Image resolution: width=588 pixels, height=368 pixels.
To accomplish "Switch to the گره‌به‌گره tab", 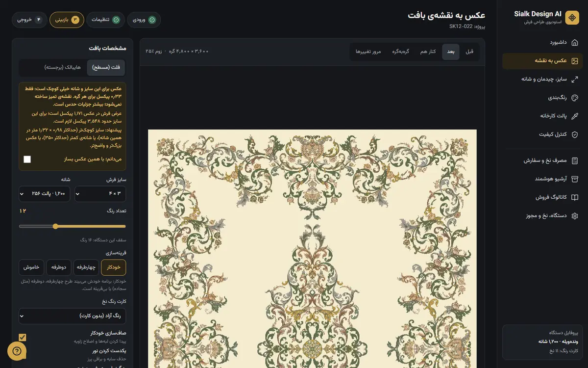I will click(x=400, y=52).
